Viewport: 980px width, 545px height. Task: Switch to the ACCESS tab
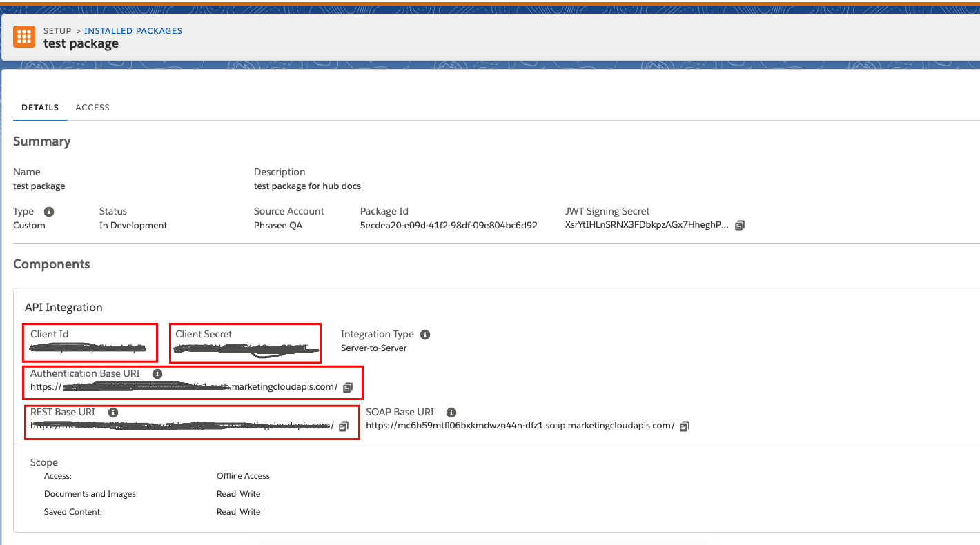coord(92,107)
